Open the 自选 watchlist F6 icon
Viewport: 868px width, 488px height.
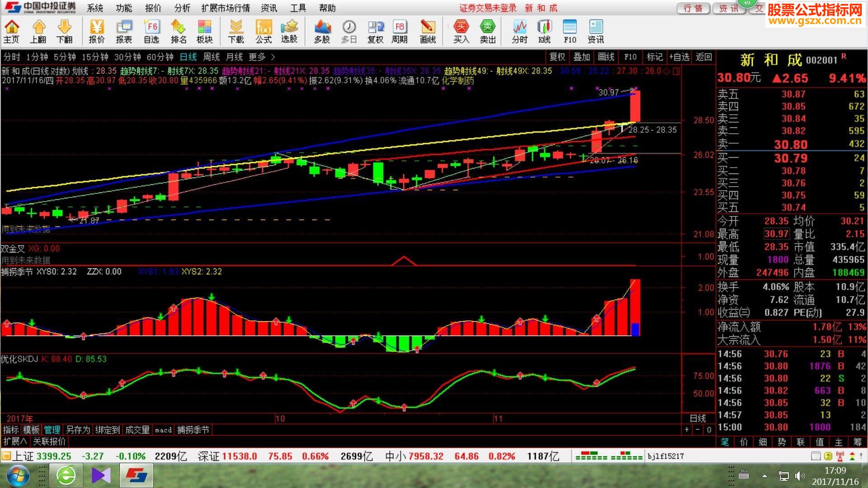point(151,32)
